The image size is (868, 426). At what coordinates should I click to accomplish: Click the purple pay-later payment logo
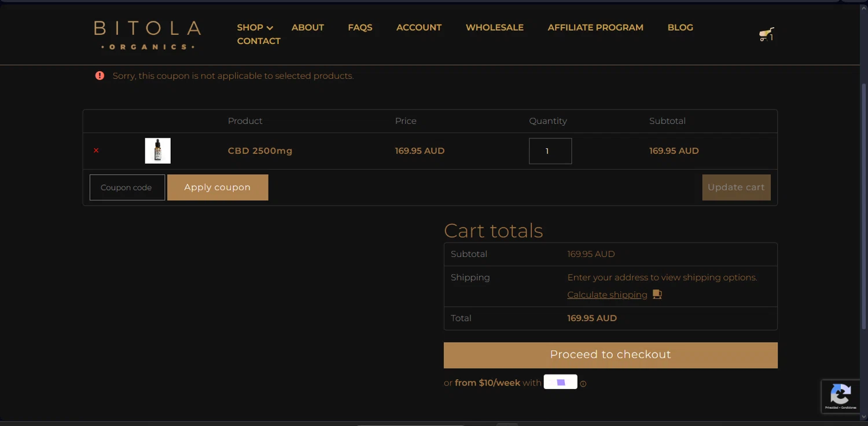click(x=560, y=382)
